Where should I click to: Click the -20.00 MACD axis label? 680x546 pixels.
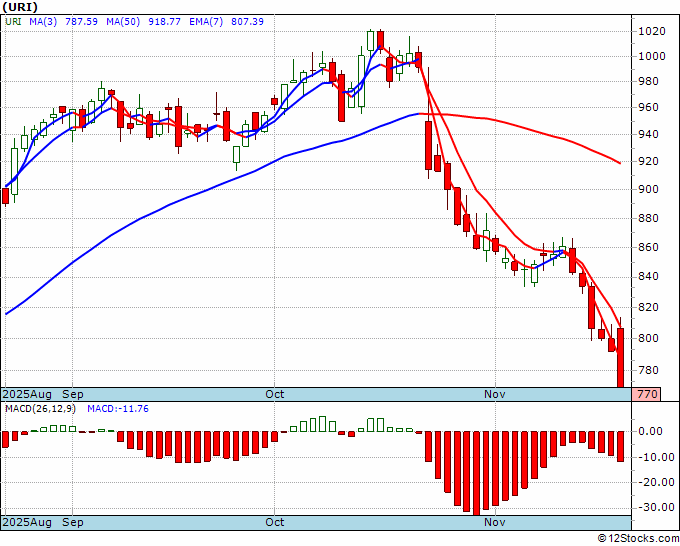(x=656, y=482)
